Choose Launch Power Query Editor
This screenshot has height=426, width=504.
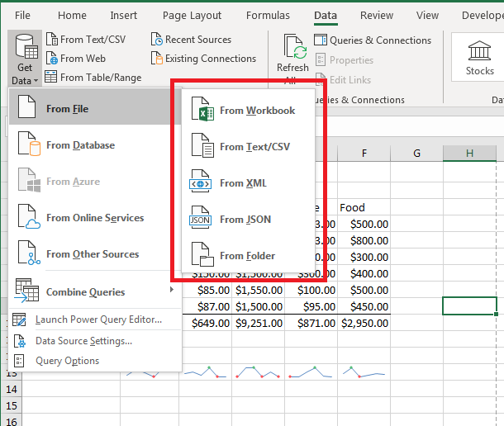coord(95,319)
